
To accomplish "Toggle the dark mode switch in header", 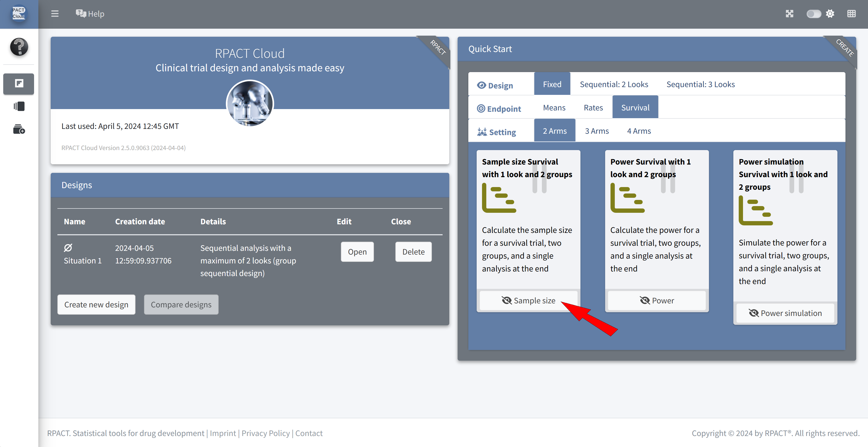I will 813,14.
